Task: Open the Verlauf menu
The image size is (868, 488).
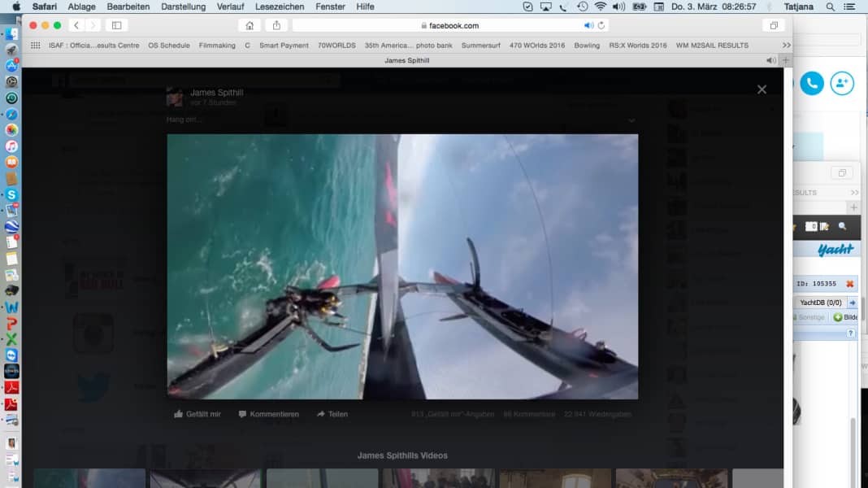Action: pos(230,7)
